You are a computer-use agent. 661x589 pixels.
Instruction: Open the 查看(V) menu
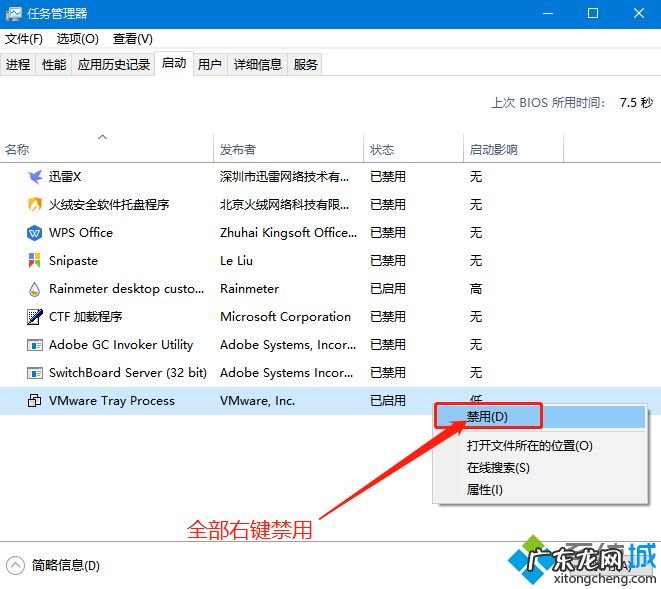click(x=132, y=39)
